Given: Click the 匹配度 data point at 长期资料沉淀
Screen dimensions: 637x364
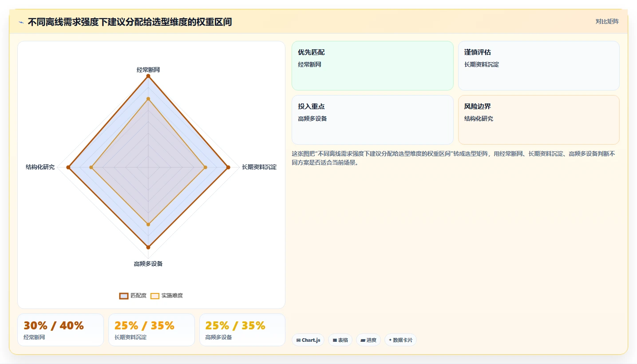Looking at the screenshot, I should (x=228, y=167).
